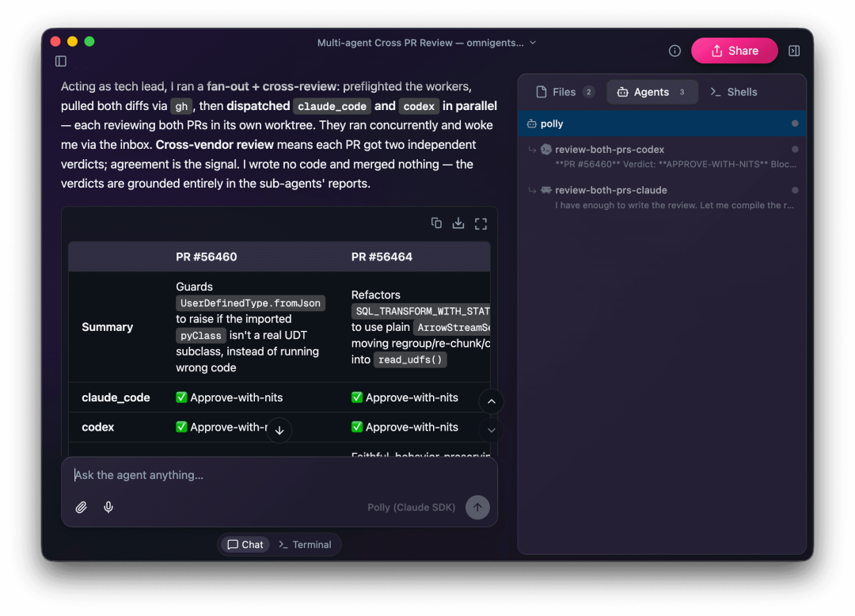Expand the table to fullscreen
This screenshot has height=616, width=855.
[x=481, y=223]
